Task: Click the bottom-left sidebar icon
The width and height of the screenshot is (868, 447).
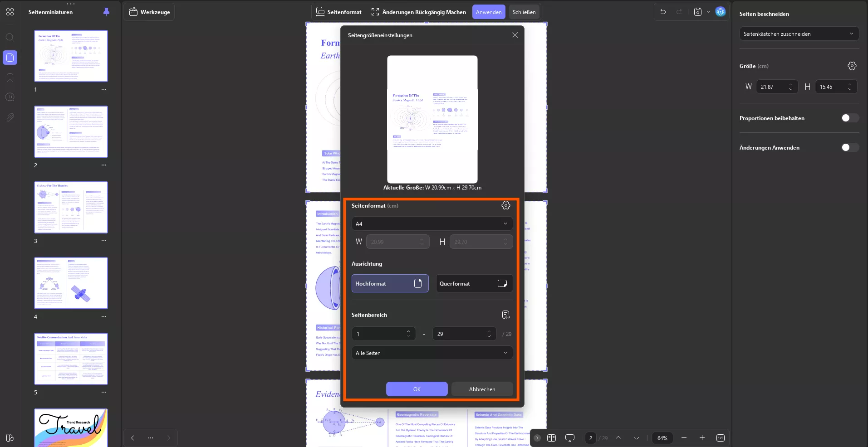Action: tap(10, 437)
